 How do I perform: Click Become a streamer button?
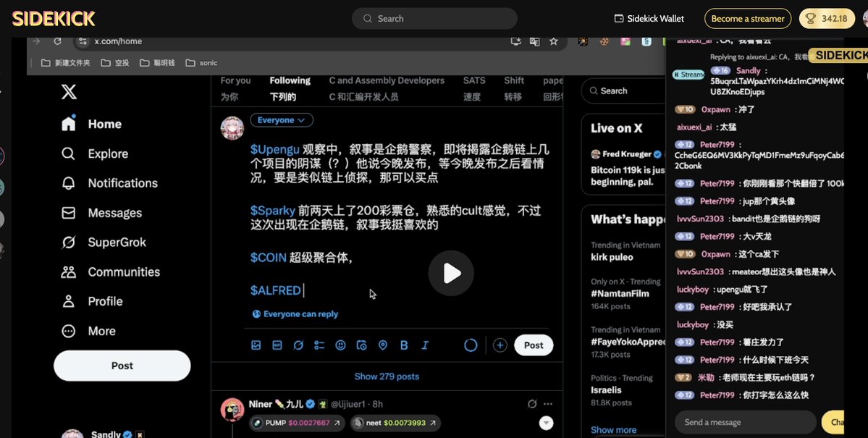[x=747, y=19]
